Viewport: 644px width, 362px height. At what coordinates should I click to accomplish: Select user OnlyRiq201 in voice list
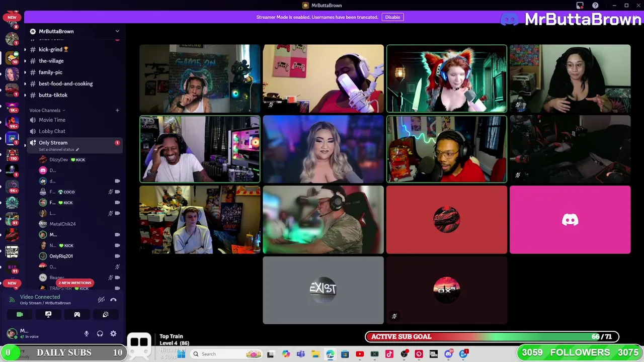(61, 256)
